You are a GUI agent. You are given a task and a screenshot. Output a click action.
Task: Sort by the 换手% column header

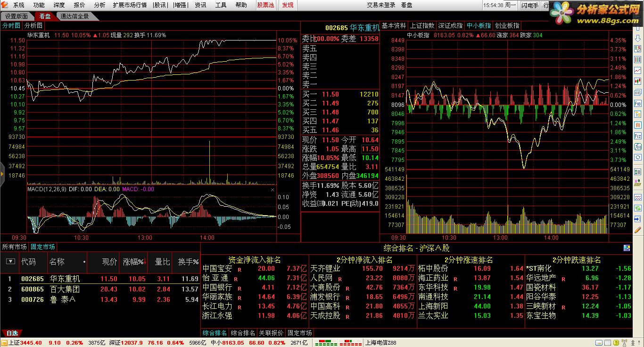pyautogui.click(x=188, y=262)
